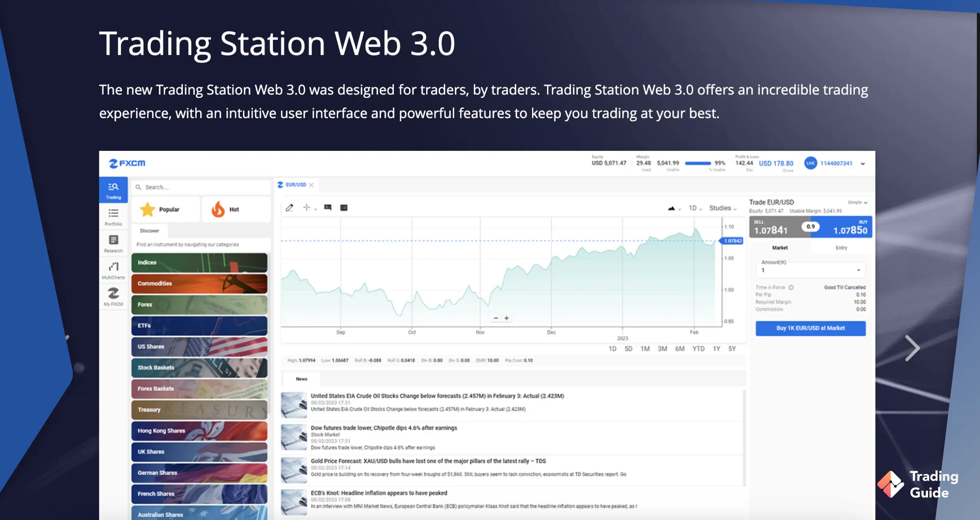Screen dimensions: 980x520
Task: Click the chart layout grid icon
Action: coord(344,208)
